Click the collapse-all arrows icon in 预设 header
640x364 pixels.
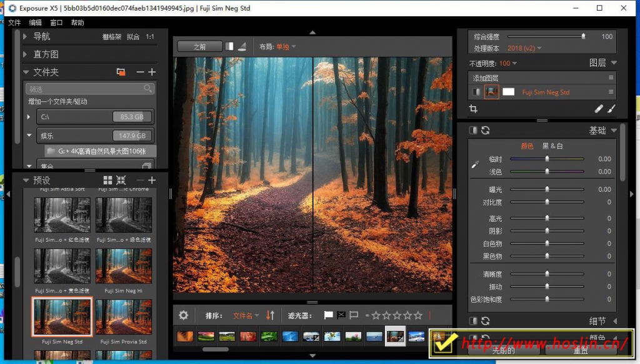coord(121,180)
